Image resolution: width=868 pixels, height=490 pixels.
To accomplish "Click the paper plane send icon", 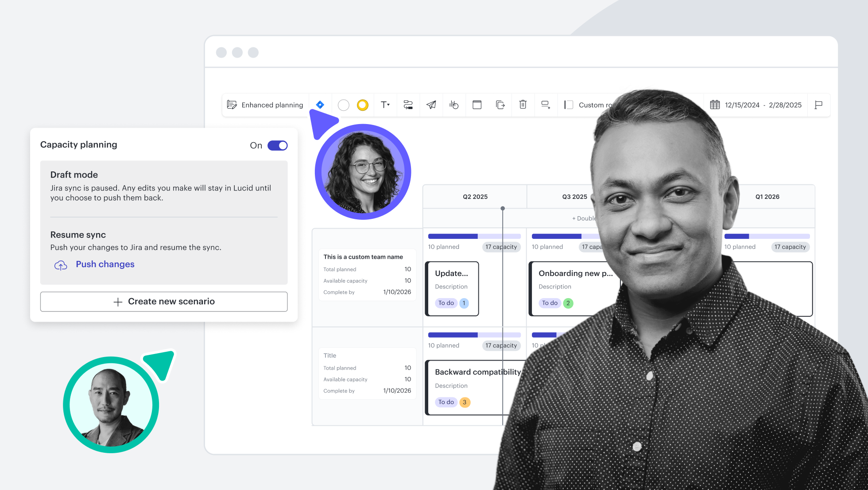I will click(431, 105).
